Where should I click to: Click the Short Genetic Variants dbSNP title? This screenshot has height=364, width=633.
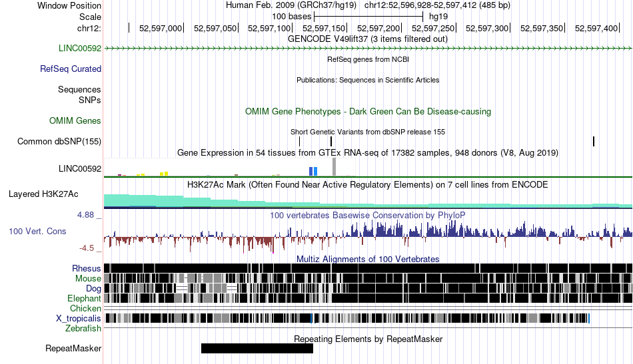[368, 132]
